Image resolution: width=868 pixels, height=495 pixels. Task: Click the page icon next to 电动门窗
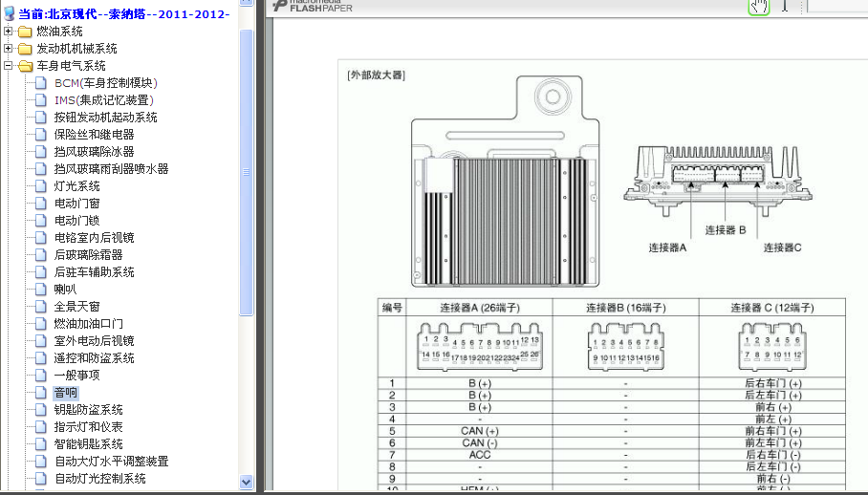[40, 203]
